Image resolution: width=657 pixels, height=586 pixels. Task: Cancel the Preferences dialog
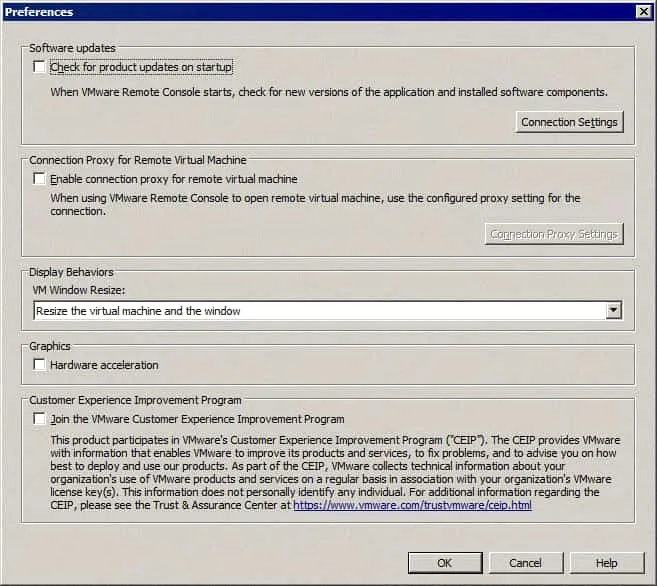coord(526,563)
